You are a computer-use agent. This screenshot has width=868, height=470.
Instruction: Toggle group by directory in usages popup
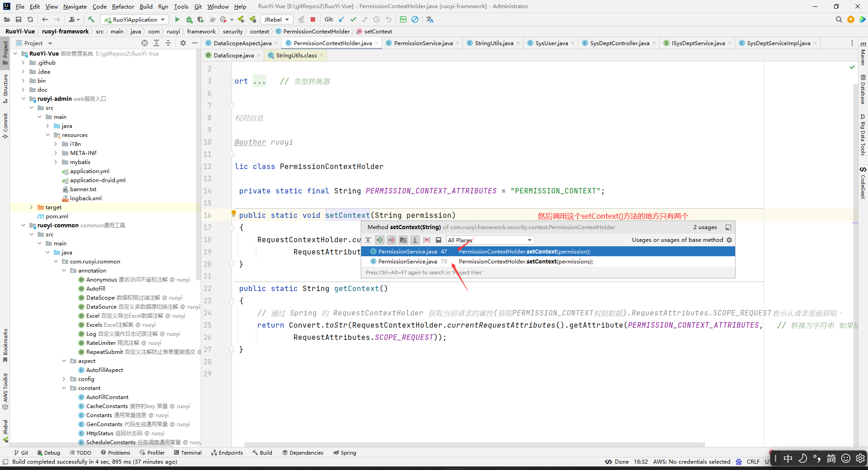(403, 240)
